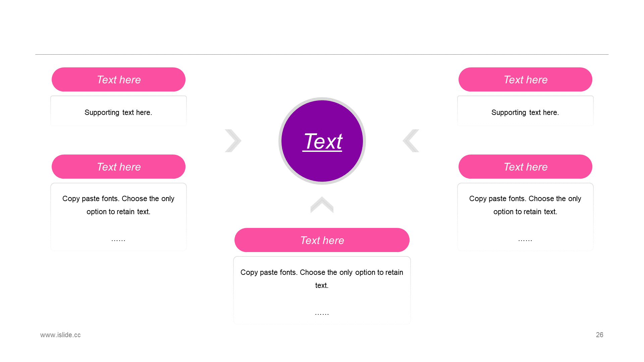Click the bottom-left pink 'Text here' button

pyautogui.click(x=118, y=166)
